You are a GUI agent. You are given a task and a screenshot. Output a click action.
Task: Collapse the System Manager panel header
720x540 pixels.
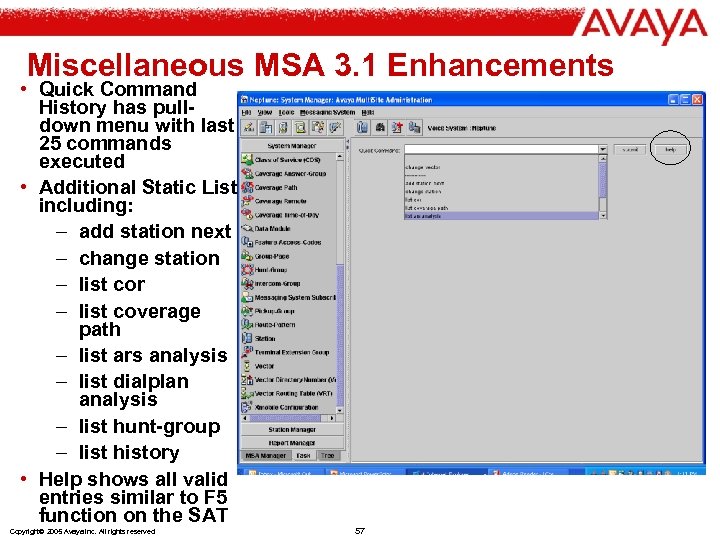(292, 146)
